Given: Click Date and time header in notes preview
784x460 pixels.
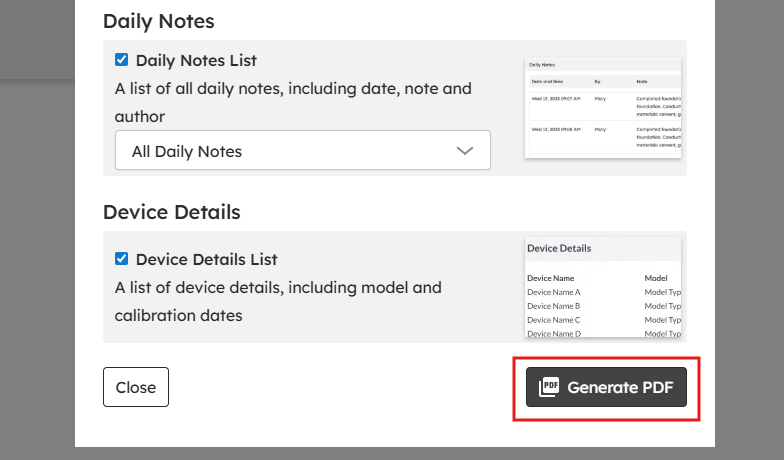Looking at the screenshot, I should coord(548,80).
